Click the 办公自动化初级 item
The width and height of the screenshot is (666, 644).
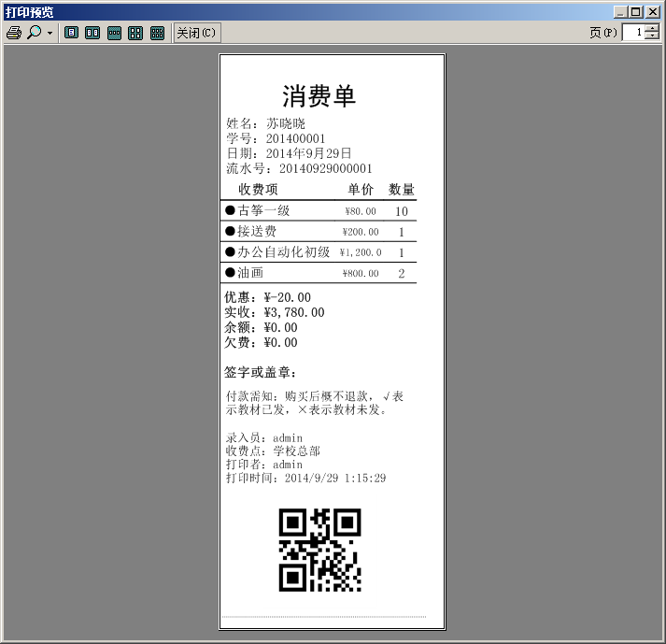coord(283,252)
